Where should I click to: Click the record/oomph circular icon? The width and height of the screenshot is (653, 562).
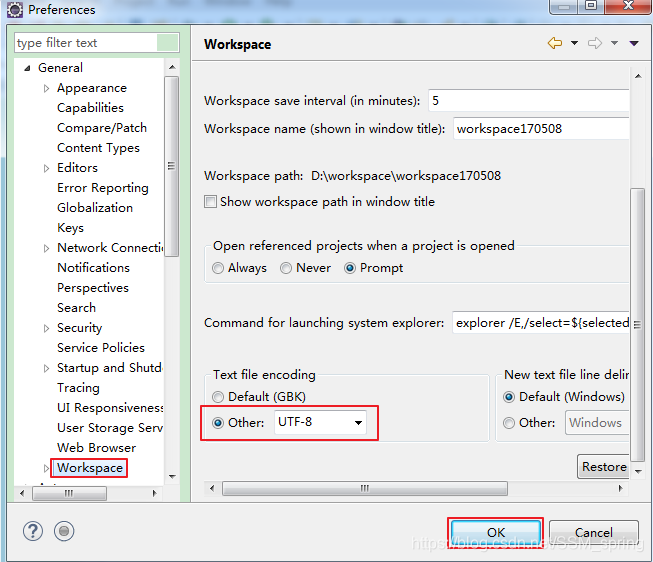coord(64,531)
